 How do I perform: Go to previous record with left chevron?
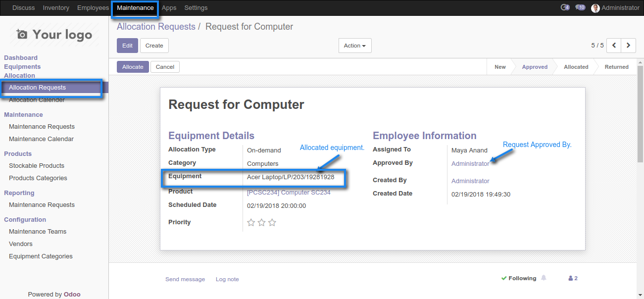pyautogui.click(x=614, y=46)
